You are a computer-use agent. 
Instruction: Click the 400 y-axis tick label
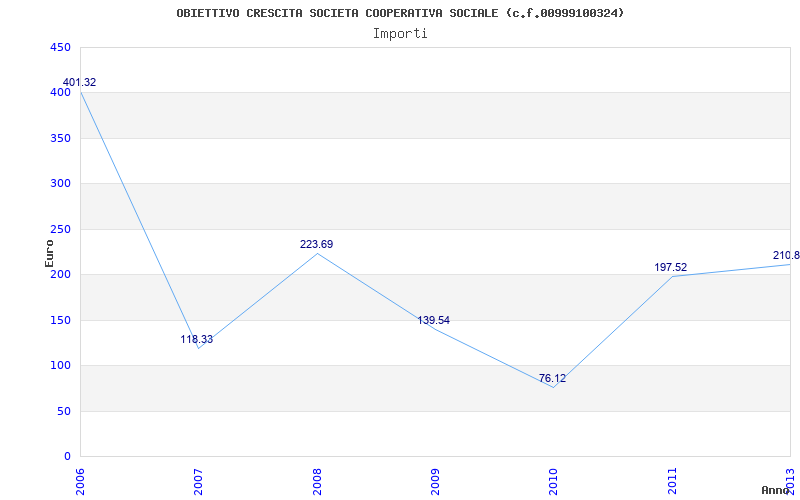point(60,93)
